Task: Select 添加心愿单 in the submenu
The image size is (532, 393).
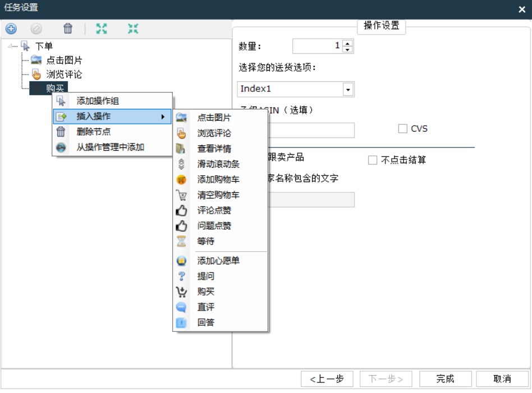Action: click(x=220, y=261)
